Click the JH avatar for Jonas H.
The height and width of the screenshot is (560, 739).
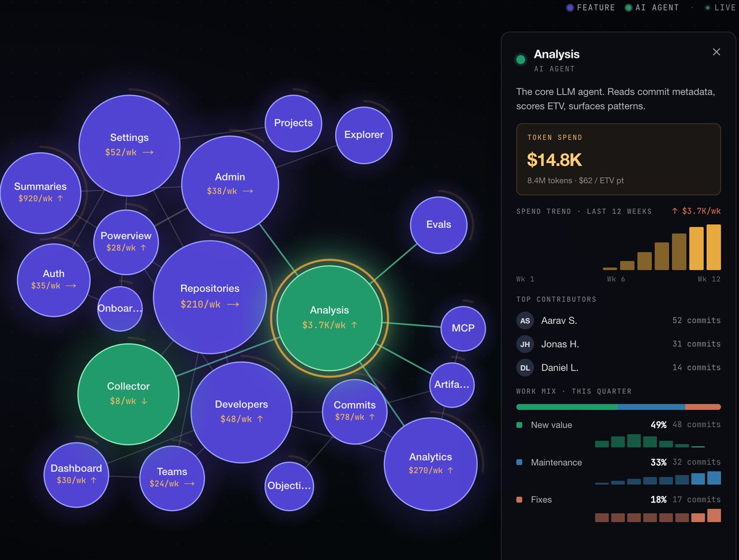coord(525,344)
